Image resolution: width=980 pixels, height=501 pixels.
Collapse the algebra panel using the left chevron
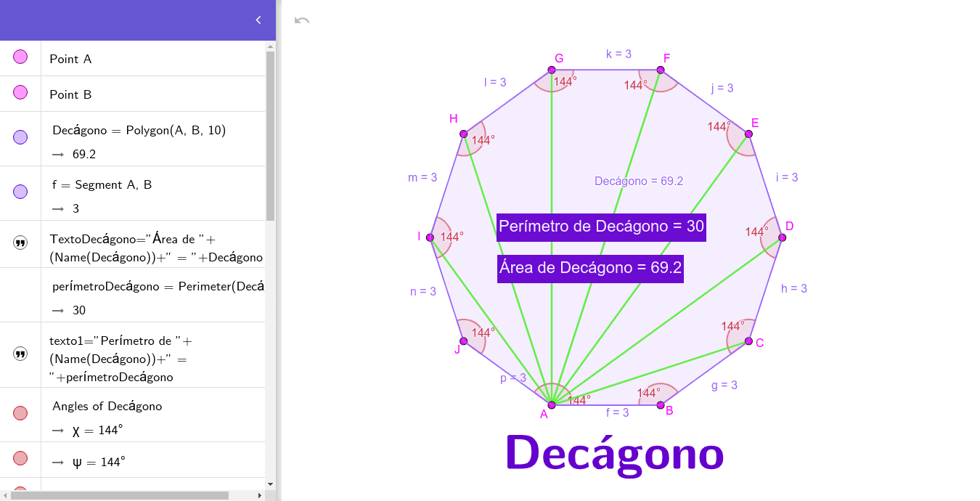[258, 20]
